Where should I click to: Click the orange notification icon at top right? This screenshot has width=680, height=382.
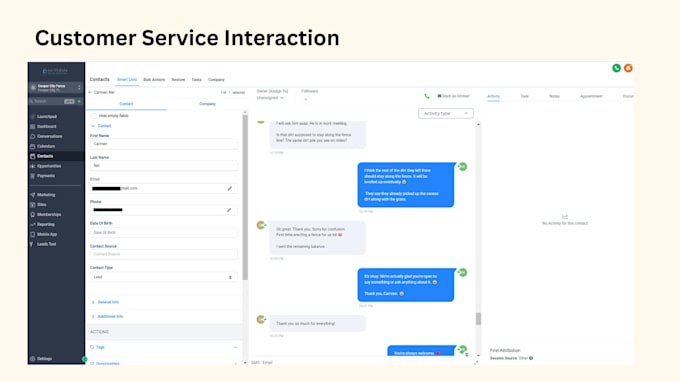(628, 68)
